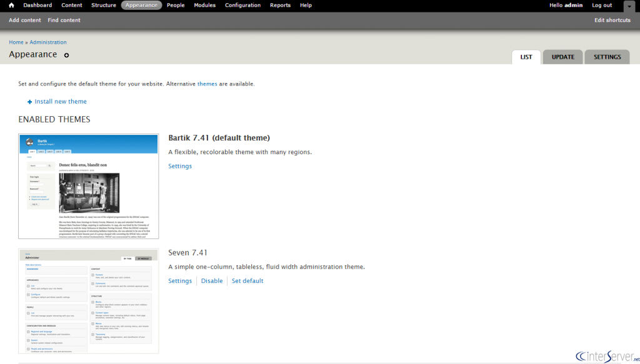
Task: Collapse the shortcut drawer with arrow toggle
Action: point(629,6)
